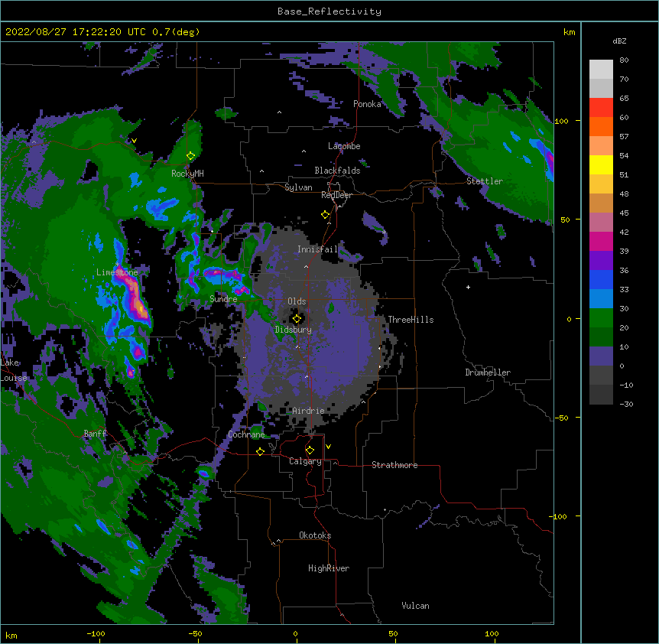Select the Drumheller city label
This screenshot has height=644, width=659.
[488, 372]
